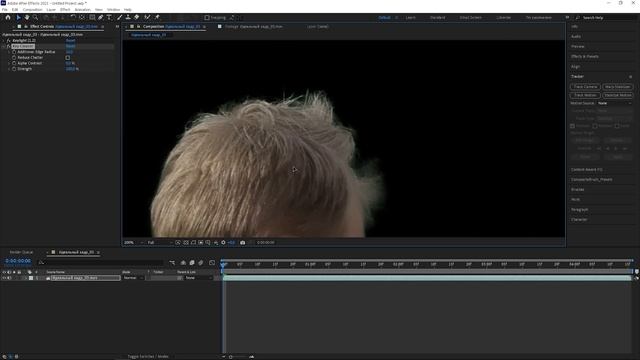Toggle the transparency grid in viewer
640x360 pixels.
point(186,242)
